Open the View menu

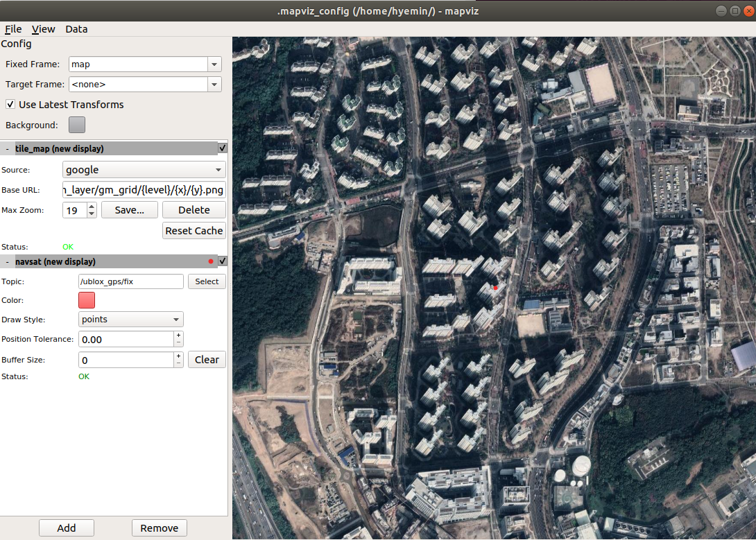coord(44,29)
